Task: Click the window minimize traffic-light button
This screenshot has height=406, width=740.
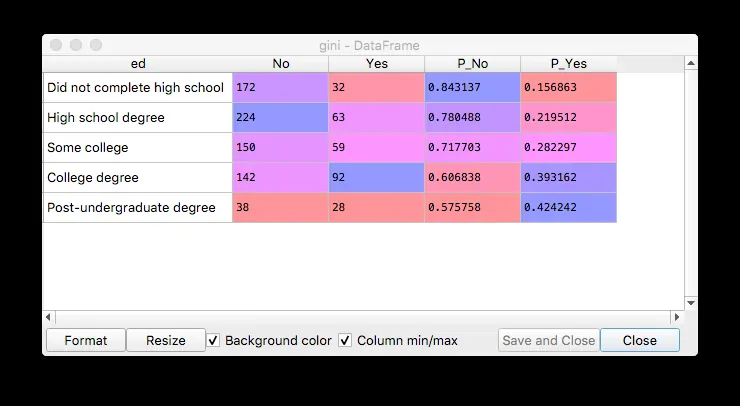Action: [x=76, y=45]
